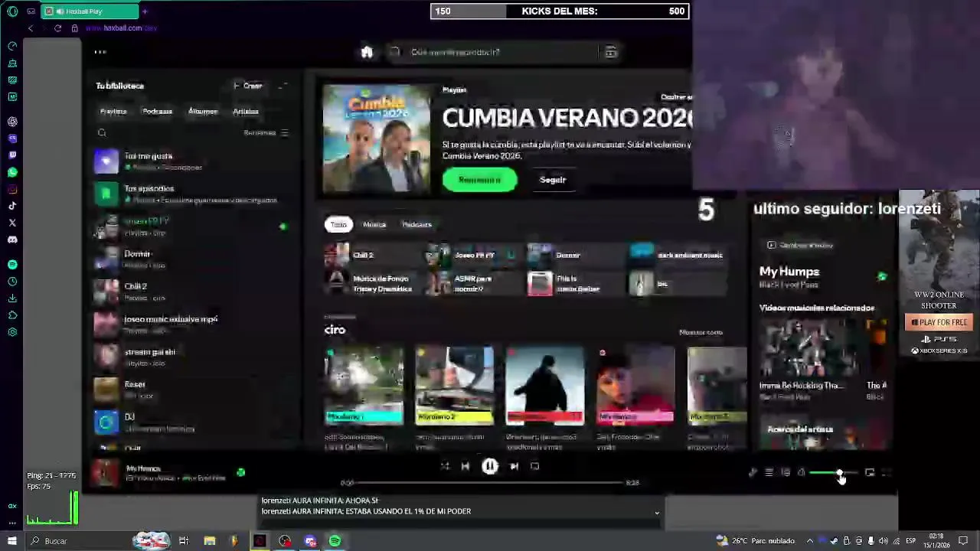Open the Recientes sort dropdown

coord(266,133)
